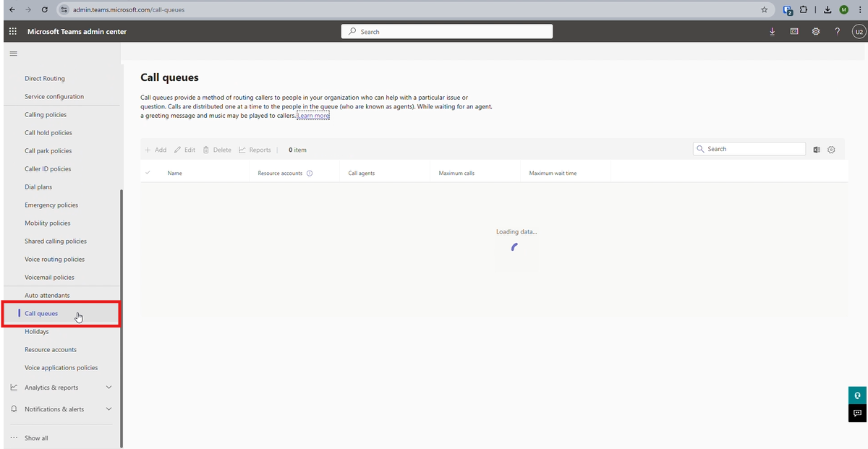
Task: Go to Calling policies
Action: [46, 115]
